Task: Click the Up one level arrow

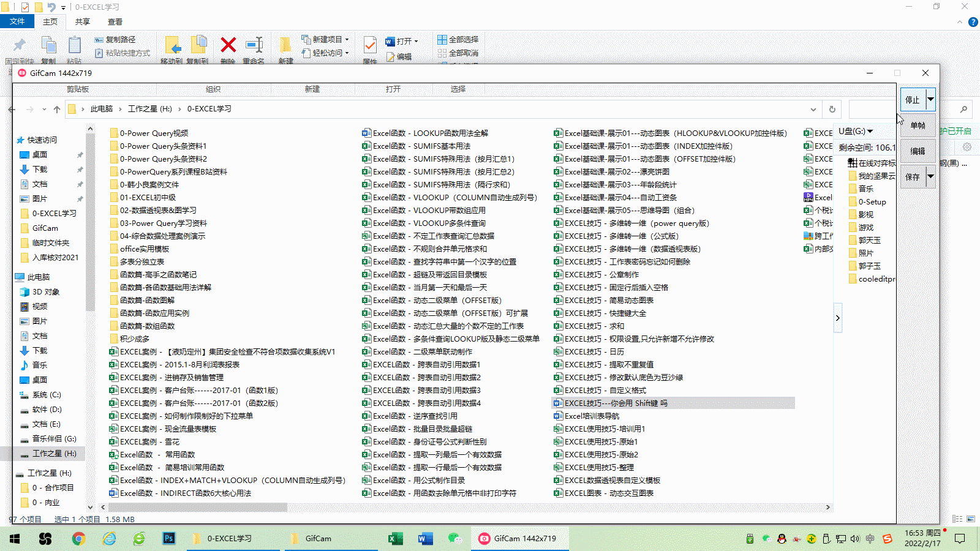Action: coord(57,109)
